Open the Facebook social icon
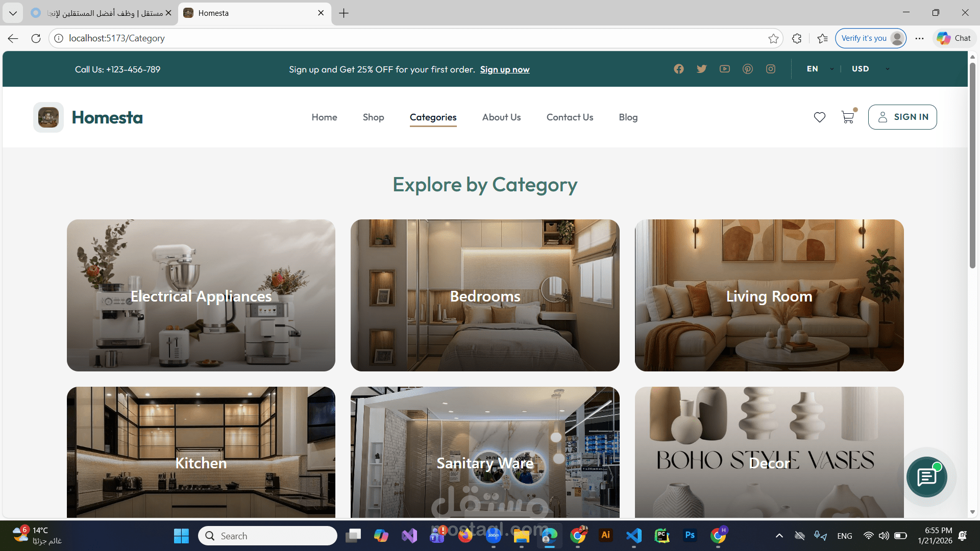This screenshot has height=551, width=980. [x=678, y=69]
